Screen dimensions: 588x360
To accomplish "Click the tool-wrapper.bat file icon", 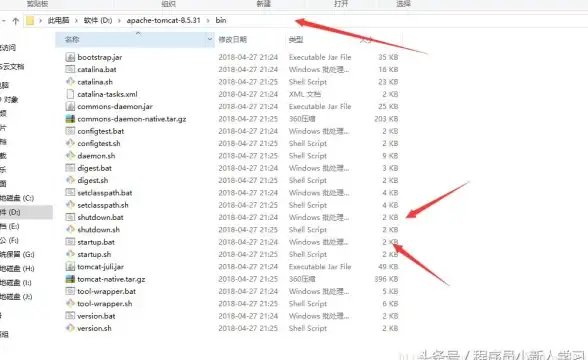I will [x=70, y=291].
